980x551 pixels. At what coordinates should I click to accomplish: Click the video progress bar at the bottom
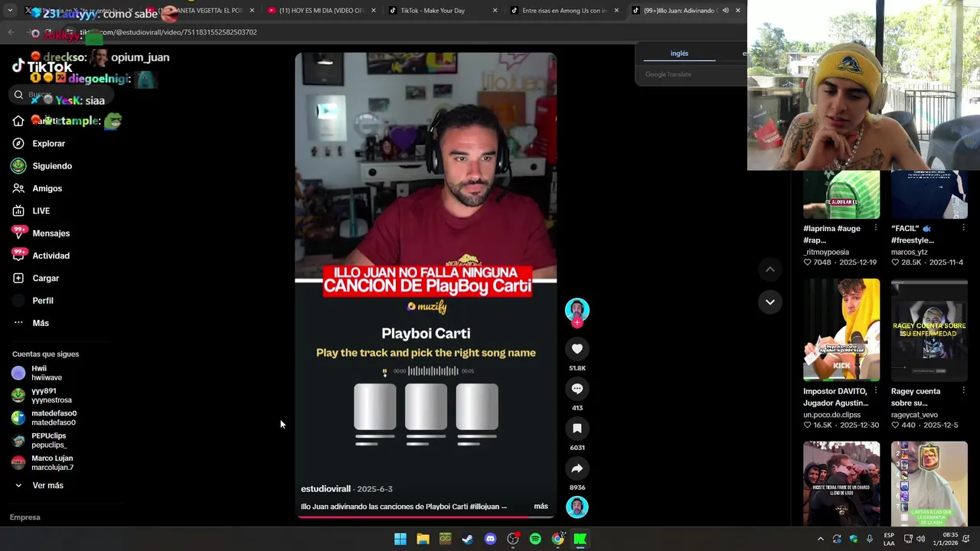pos(426,517)
